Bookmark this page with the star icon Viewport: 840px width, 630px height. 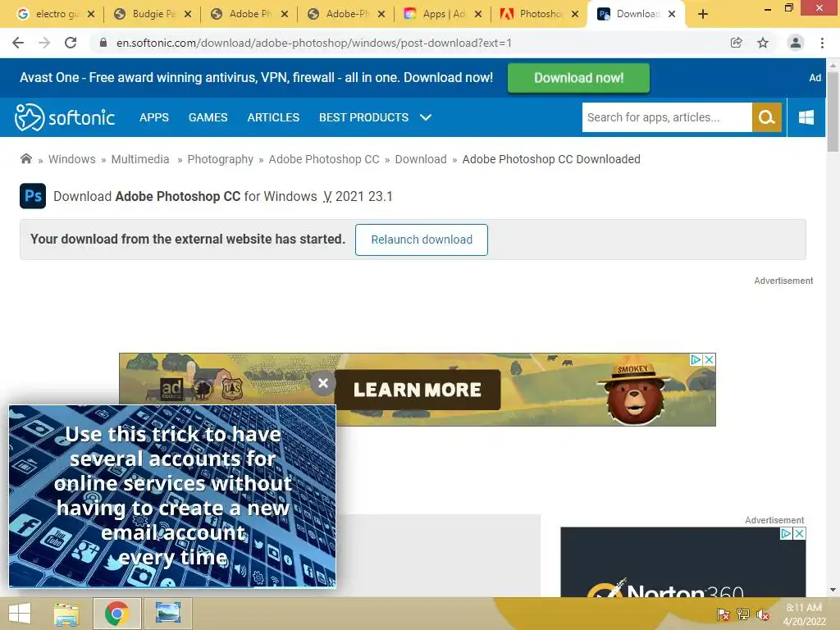tap(763, 43)
